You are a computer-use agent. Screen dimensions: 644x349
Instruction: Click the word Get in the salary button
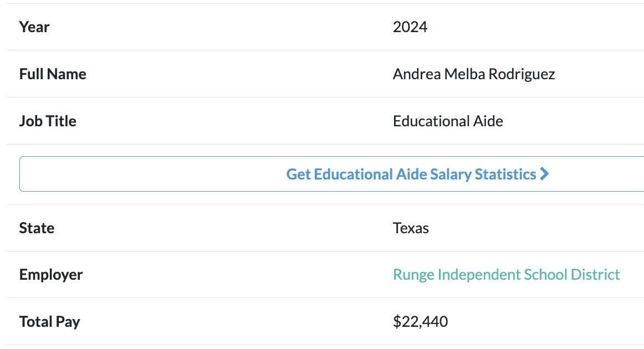pos(298,174)
